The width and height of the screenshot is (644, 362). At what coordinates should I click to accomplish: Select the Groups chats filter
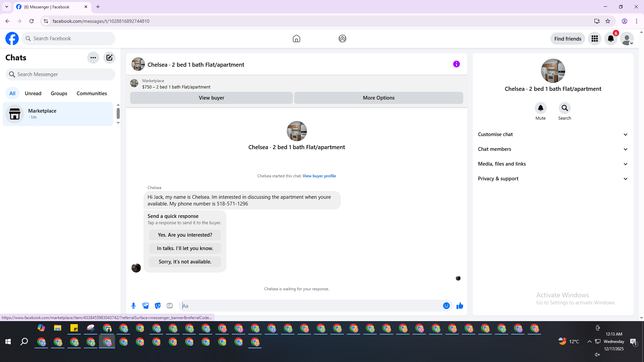[x=59, y=94]
